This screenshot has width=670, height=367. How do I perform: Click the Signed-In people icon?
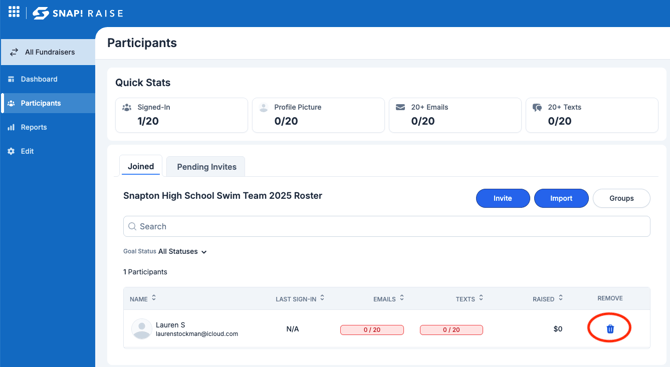127,107
